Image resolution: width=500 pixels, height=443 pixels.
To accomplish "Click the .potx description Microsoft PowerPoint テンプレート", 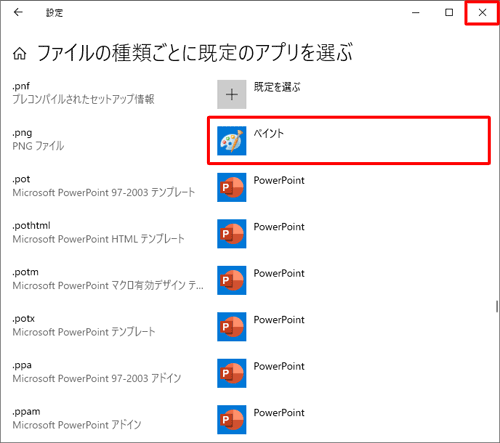I will tap(84, 332).
